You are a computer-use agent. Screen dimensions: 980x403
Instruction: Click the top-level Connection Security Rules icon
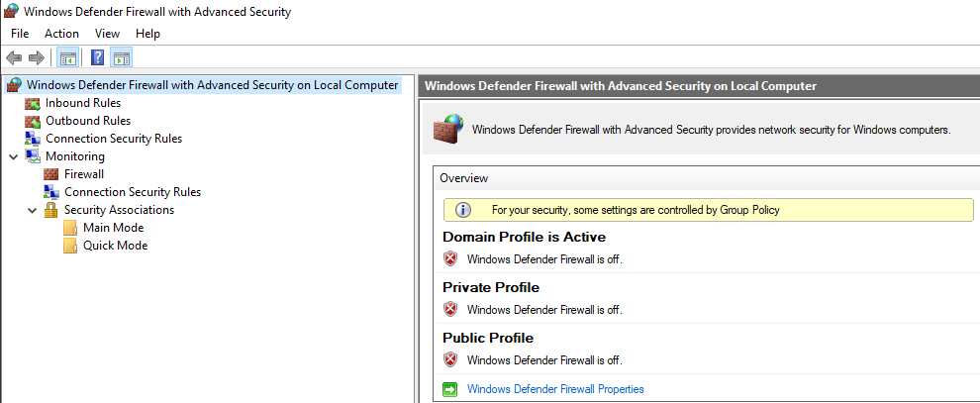(33, 138)
